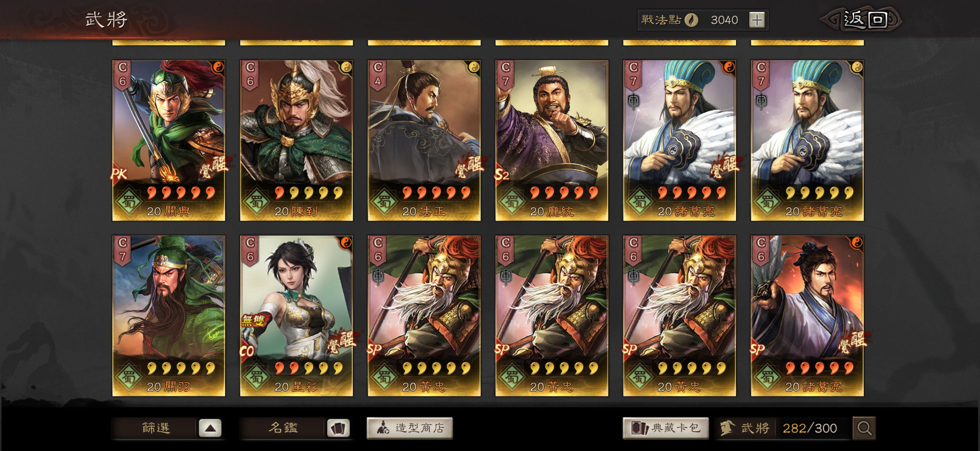Select the 關羽 general card
Screen dimensions: 980x451
pyautogui.click(x=169, y=316)
